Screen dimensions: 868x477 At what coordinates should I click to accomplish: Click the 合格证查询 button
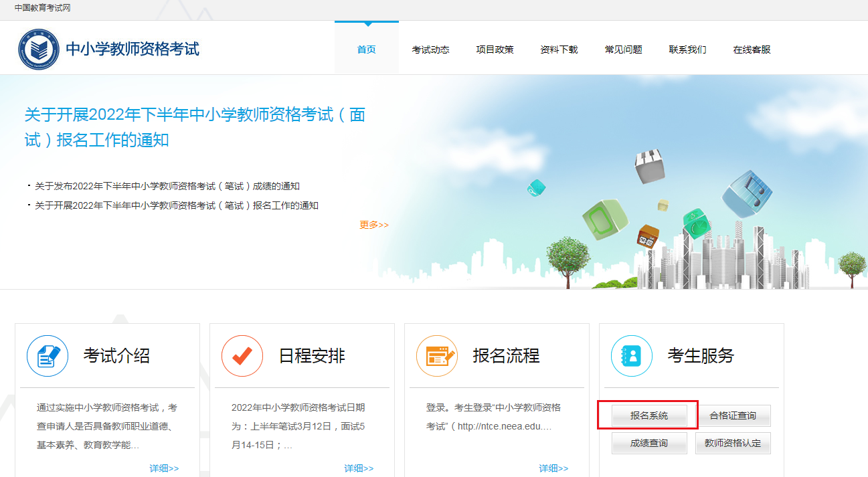point(733,415)
